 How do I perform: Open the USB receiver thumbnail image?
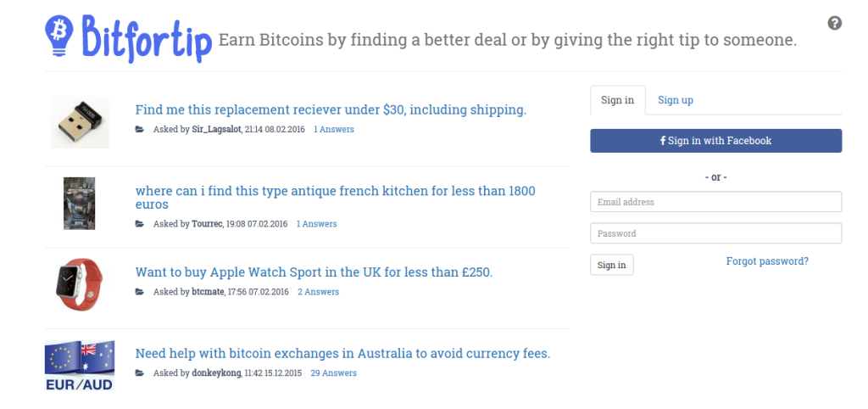coord(80,122)
